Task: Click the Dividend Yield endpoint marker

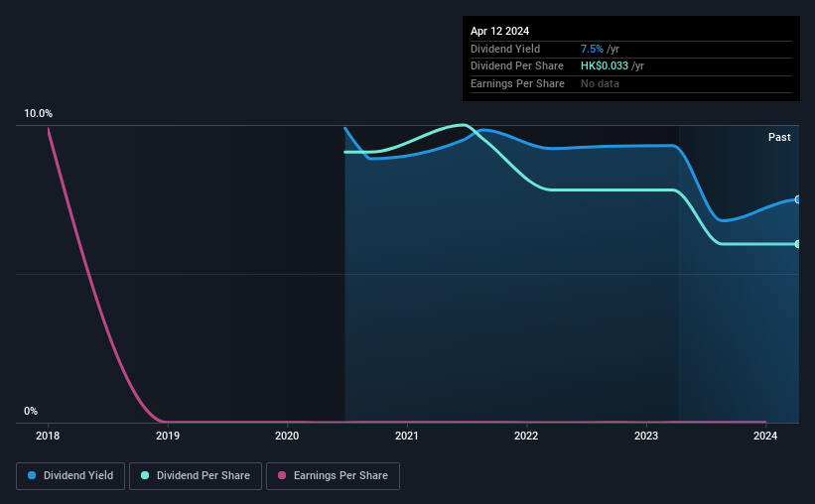Action: [x=797, y=199]
